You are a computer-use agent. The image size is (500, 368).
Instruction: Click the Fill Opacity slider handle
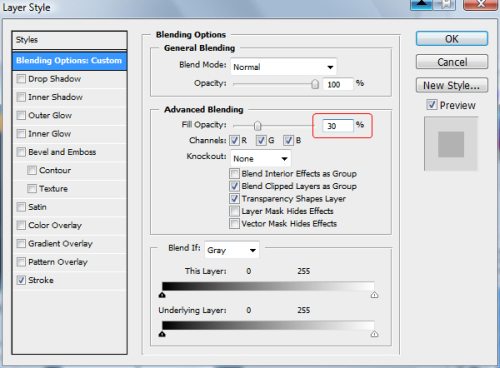pos(257,126)
